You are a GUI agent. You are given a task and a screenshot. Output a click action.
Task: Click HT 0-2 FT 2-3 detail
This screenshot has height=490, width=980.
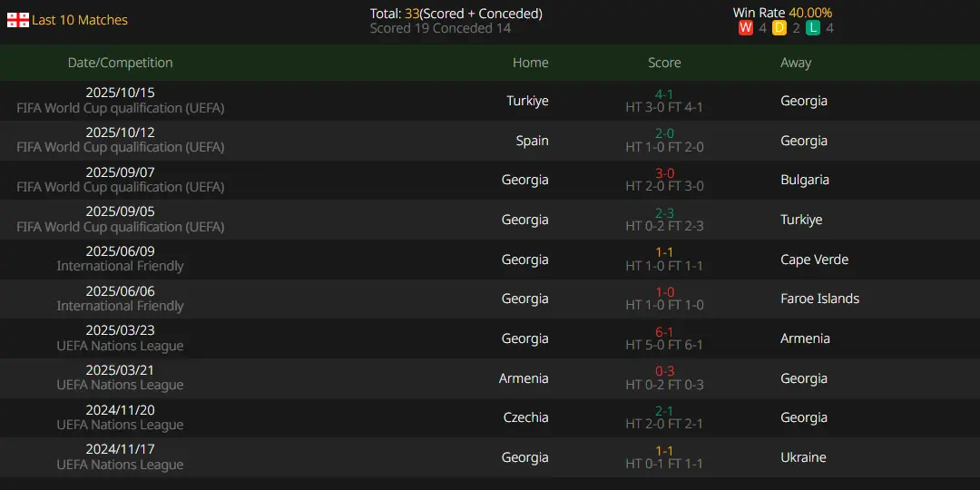tap(664, 226)
